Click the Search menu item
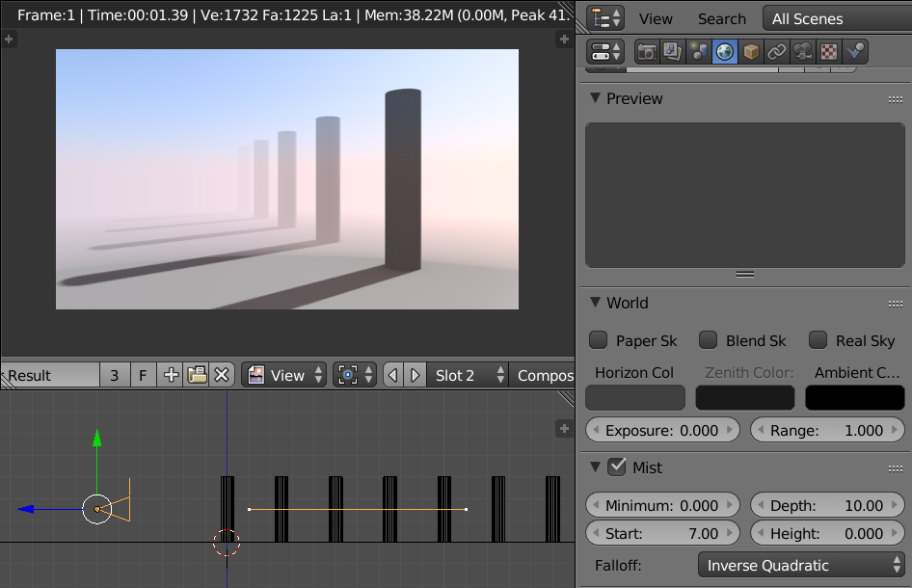Image resolution: width=912 pixels, height=588 pixels. click(x=721, y=18)
